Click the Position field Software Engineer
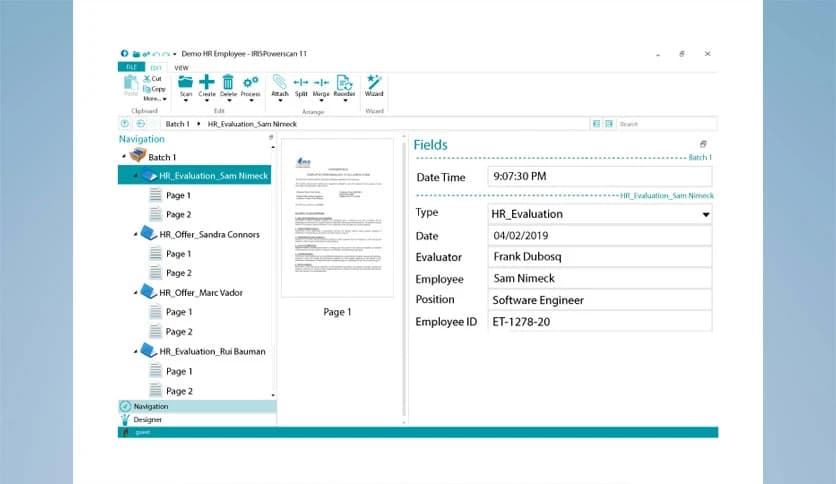The width and height of the screenshot is (836, 484). tap(600, 300)
